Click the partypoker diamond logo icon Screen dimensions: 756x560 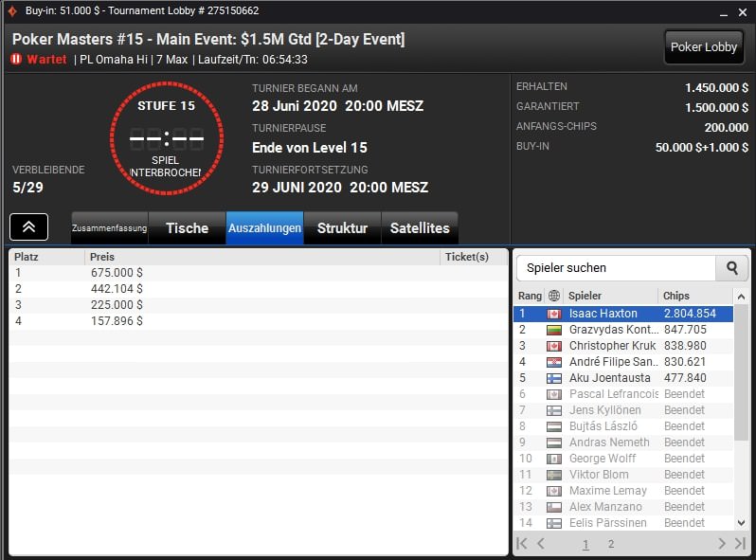pyautogui.click(x=12, y=10)
